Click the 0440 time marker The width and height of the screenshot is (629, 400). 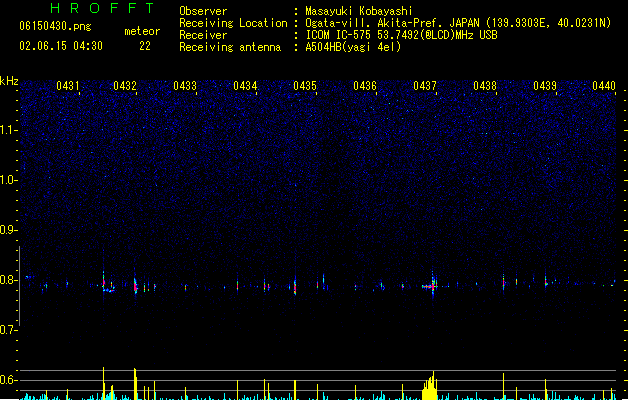(604, 86)
